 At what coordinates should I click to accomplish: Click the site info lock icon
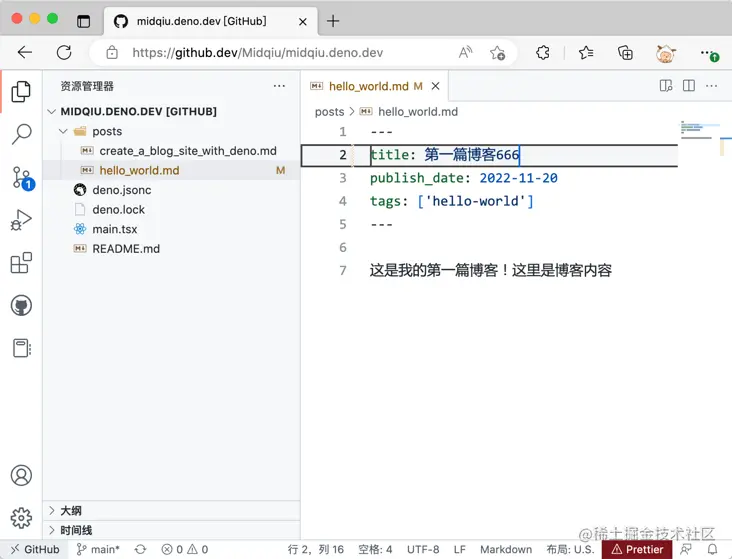(112, 52)
